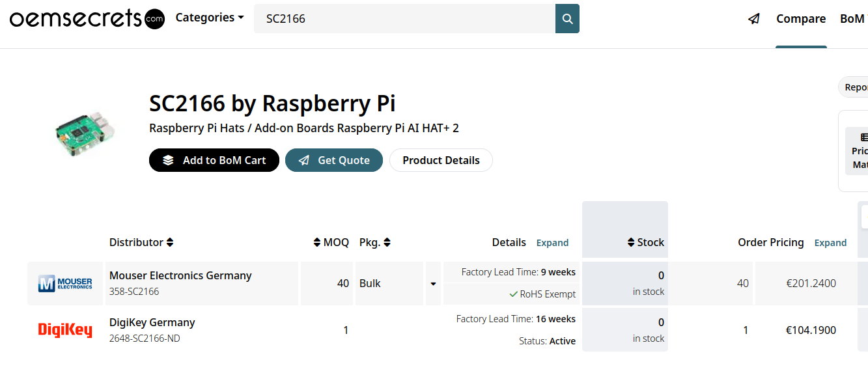Open the BoM tab
Screen dimensions: 868x373
[x=853, y=19]
